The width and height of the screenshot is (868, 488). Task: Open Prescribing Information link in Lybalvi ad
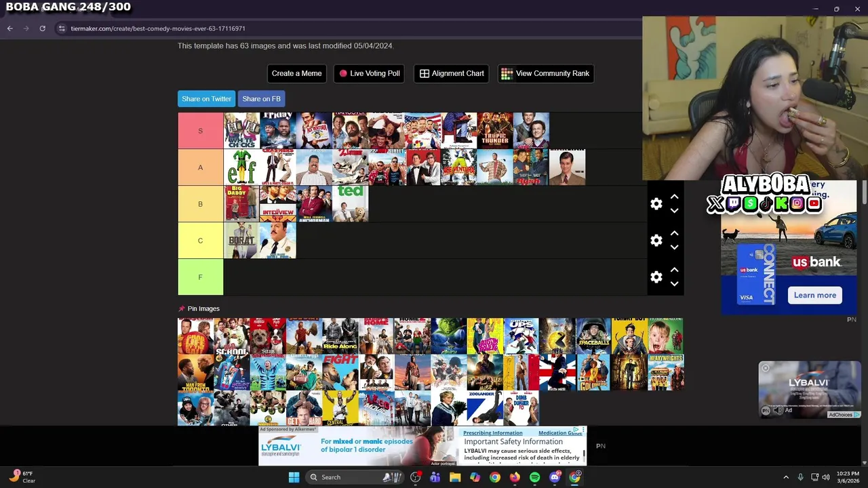click(x=492, y=433)
